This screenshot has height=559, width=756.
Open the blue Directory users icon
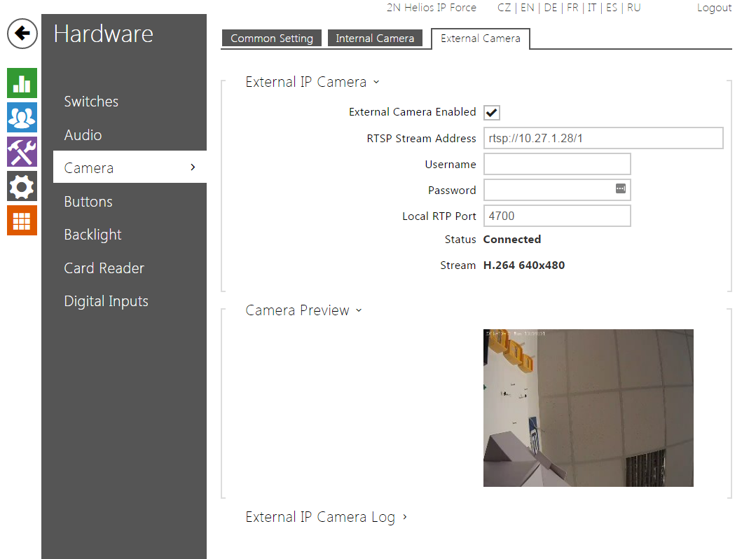click(22, 118)
